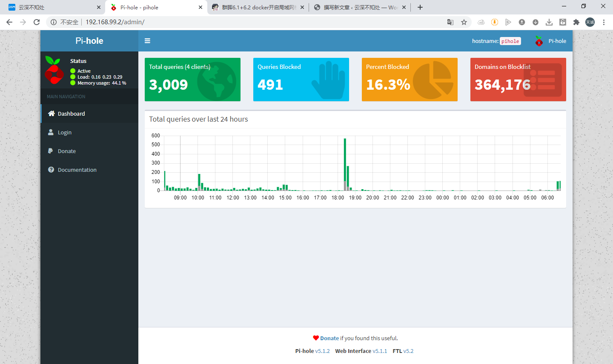Click the Donate item in the sidebar
Screen dimensions: 613x364
[66, 151]
